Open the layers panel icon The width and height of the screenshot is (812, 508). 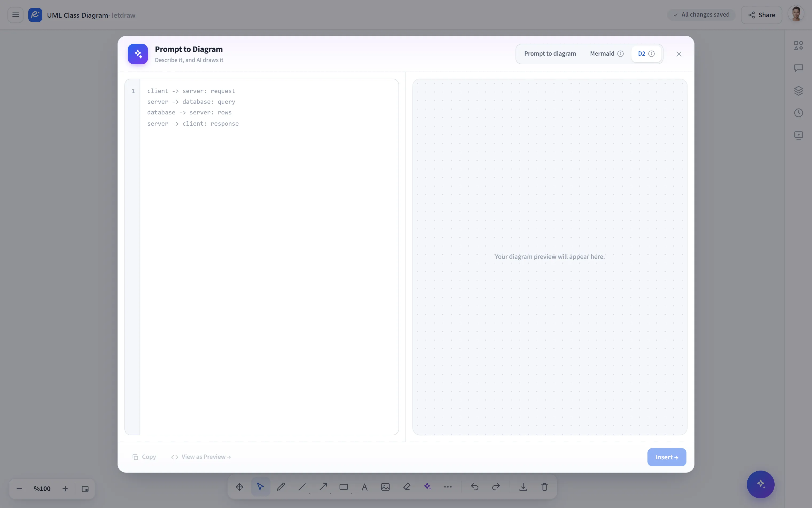pyautogui.click(x=798, y=91)
